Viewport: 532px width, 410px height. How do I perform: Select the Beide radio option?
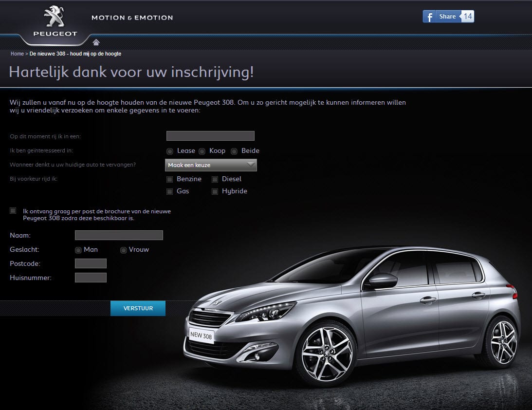point(234,151)
